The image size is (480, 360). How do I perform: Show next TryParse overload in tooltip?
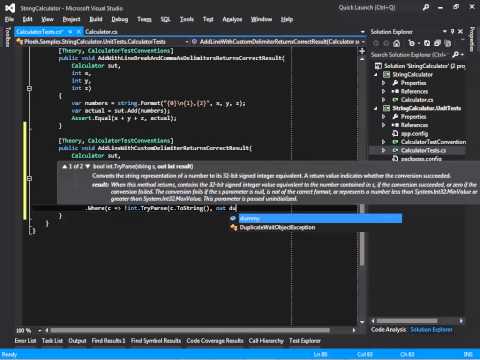88,166
